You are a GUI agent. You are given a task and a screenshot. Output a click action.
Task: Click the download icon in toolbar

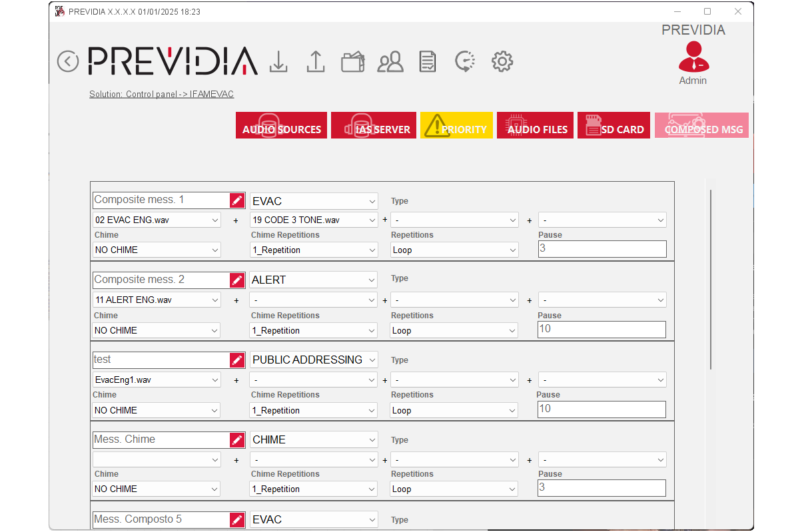pos(278,61)
